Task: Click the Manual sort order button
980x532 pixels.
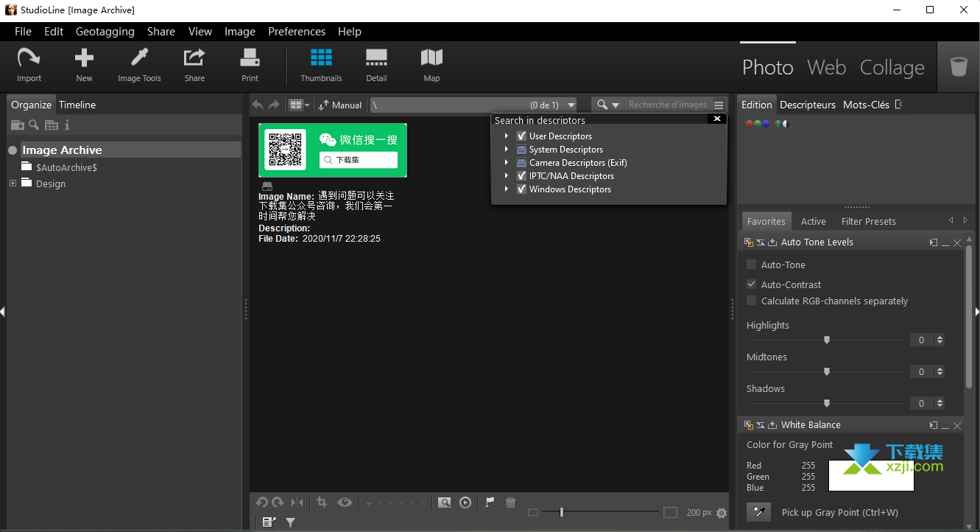Action: [340, 105]
